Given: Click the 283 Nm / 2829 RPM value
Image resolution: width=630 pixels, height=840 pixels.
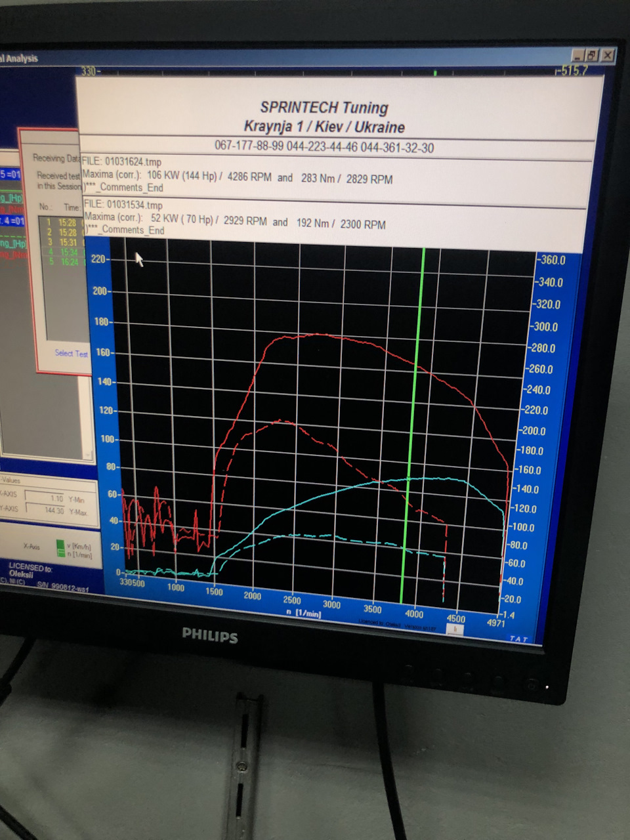Looking at the screenshot, I should (347, 178).
